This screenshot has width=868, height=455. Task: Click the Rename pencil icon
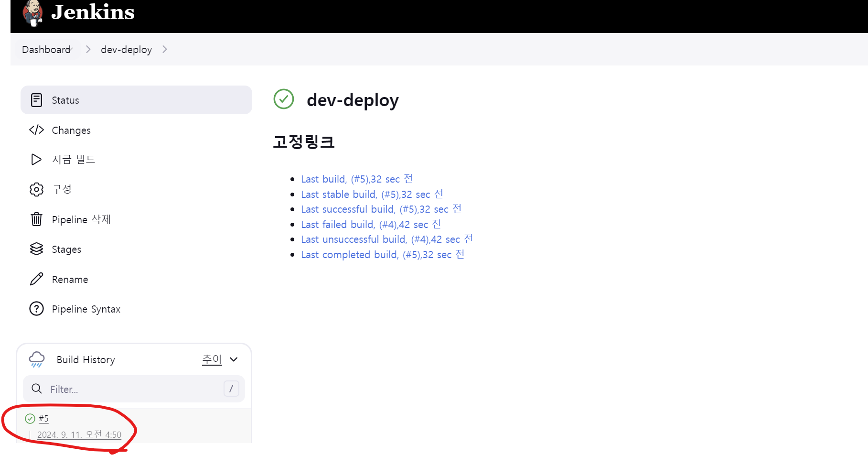click(x=36, y=279)
